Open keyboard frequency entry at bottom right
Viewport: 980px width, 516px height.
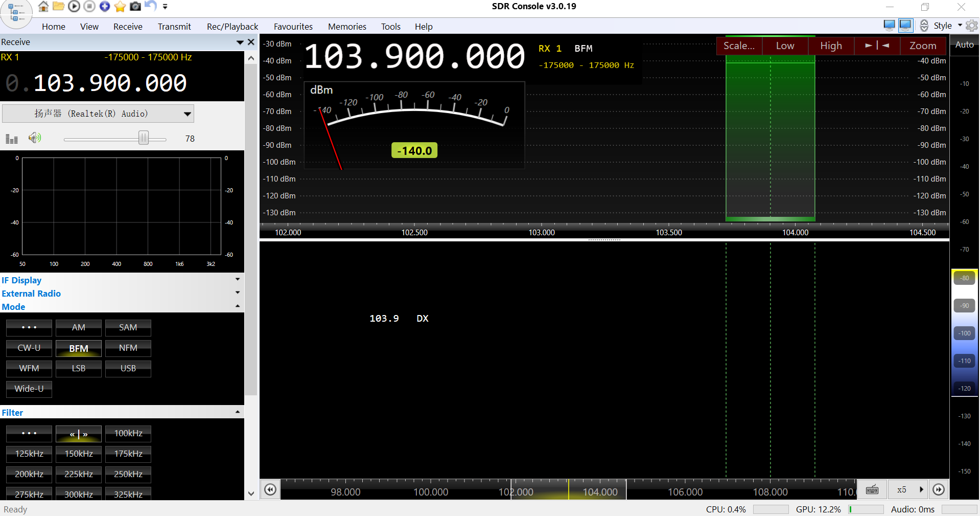pos(871,489)
